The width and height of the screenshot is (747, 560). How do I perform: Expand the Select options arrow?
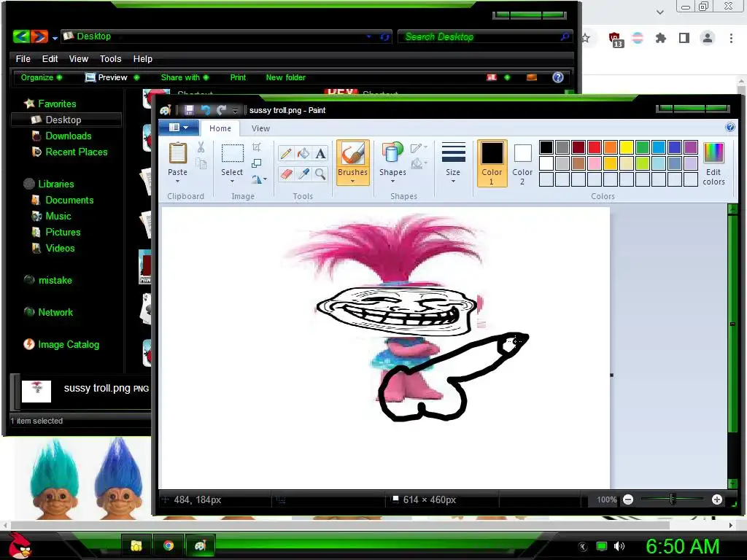232,182
